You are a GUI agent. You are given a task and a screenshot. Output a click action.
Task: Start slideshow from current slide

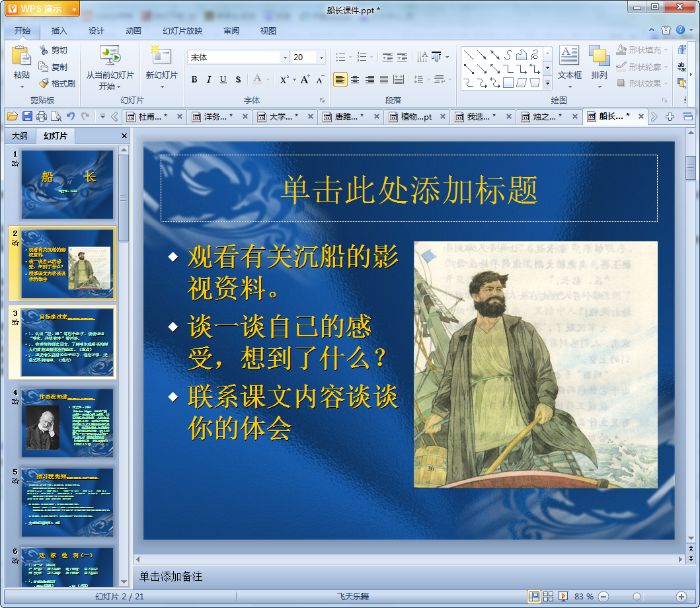(110, 67)
